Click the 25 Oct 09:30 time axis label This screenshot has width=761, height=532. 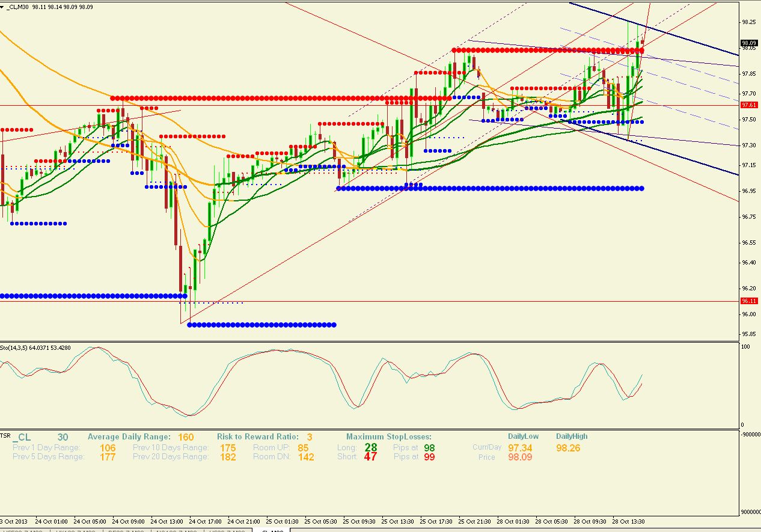coord(358,521)
